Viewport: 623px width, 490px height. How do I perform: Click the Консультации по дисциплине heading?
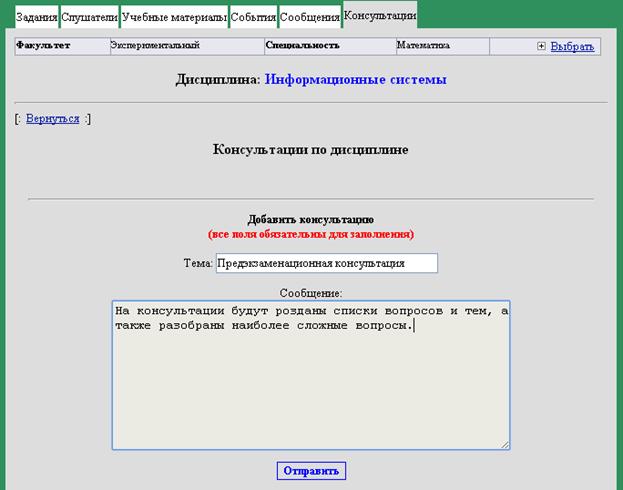(x=311, y=150)
